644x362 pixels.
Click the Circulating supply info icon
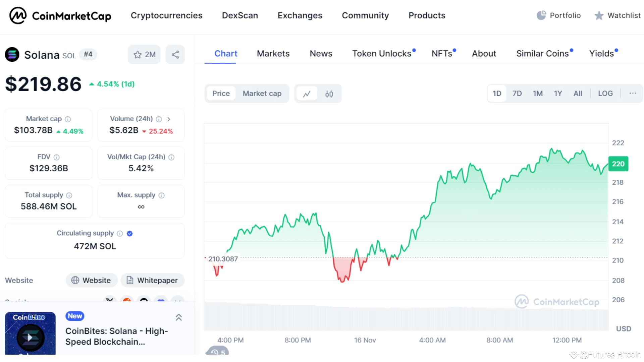coord(120,234)
